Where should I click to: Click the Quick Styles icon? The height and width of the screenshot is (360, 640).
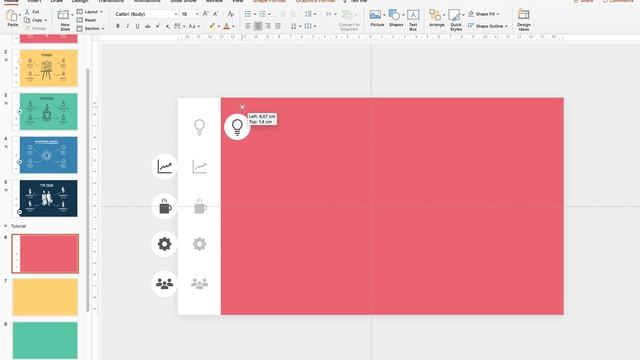pos(454,15)
